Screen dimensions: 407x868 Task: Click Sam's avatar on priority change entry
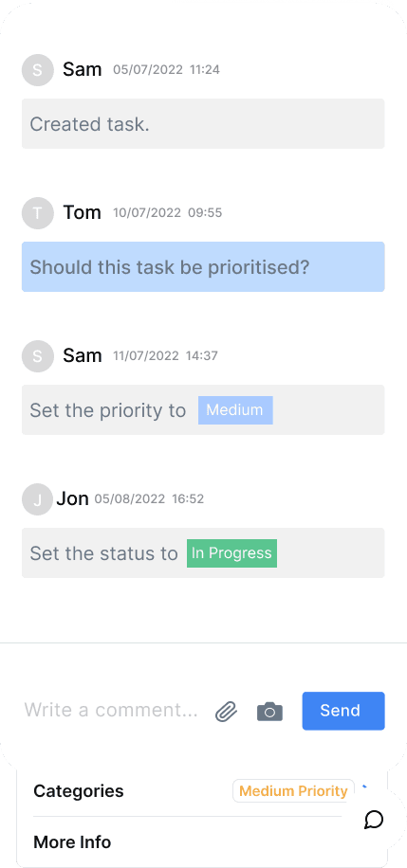click(38, 356)
